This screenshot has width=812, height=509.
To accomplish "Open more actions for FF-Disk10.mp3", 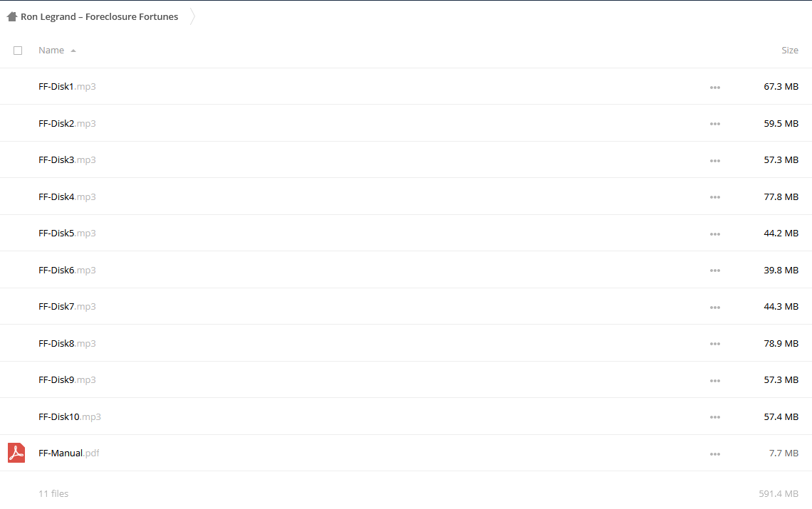I will [x=715, y=417].
